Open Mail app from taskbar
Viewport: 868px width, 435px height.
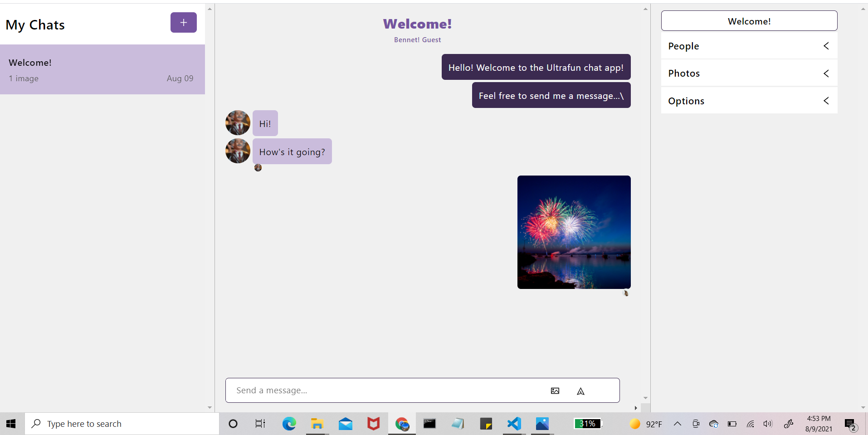pos(346,424)
